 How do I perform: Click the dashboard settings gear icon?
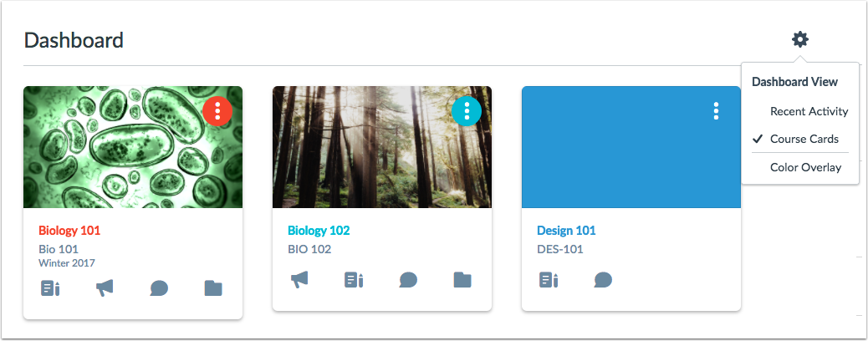tap(800, 39)
